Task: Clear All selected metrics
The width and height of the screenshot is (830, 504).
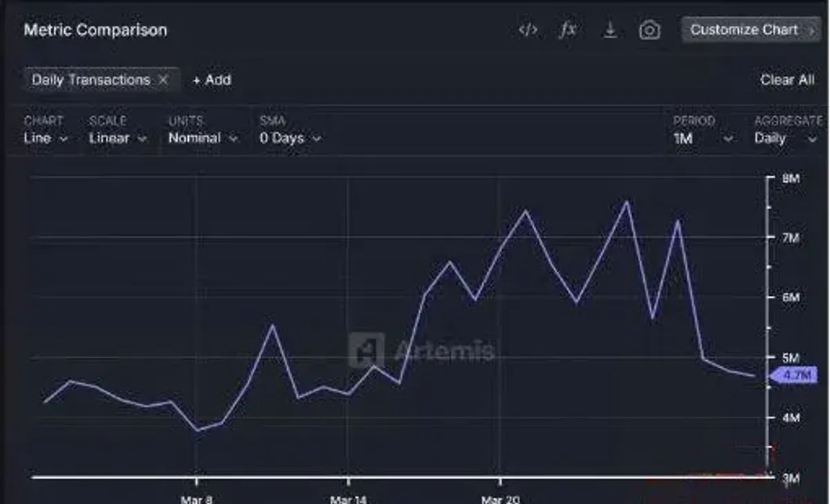Action: pyautogui.click(x=787, y=80)
